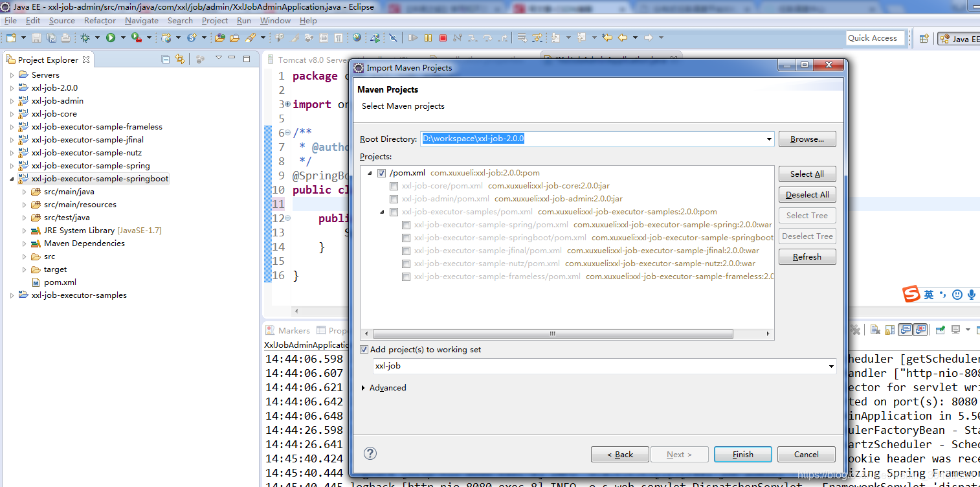The width and height of the screenshot is (980, 487).
Task: Click the Last Edit Location arrow icon
Action: click(607, 38)
